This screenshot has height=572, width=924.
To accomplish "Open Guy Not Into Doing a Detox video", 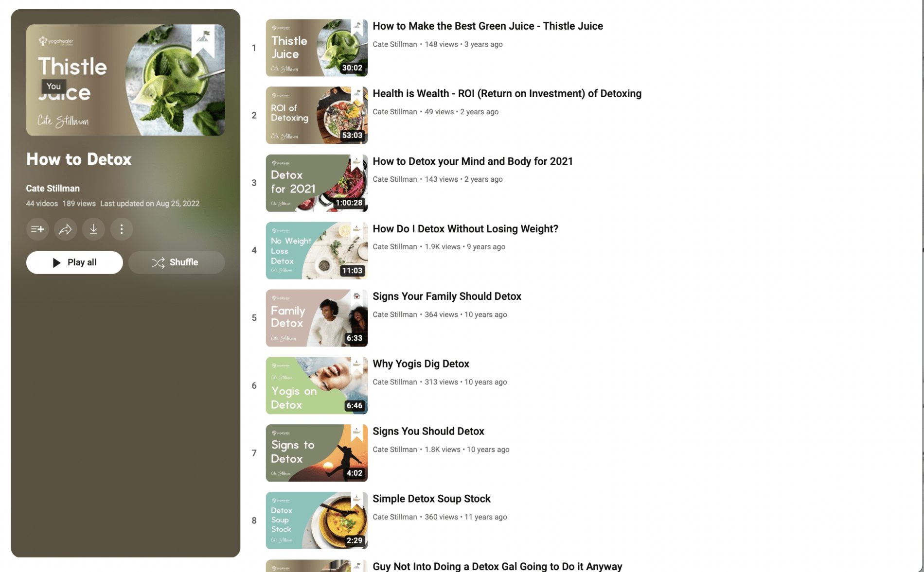I will point(498,566).
